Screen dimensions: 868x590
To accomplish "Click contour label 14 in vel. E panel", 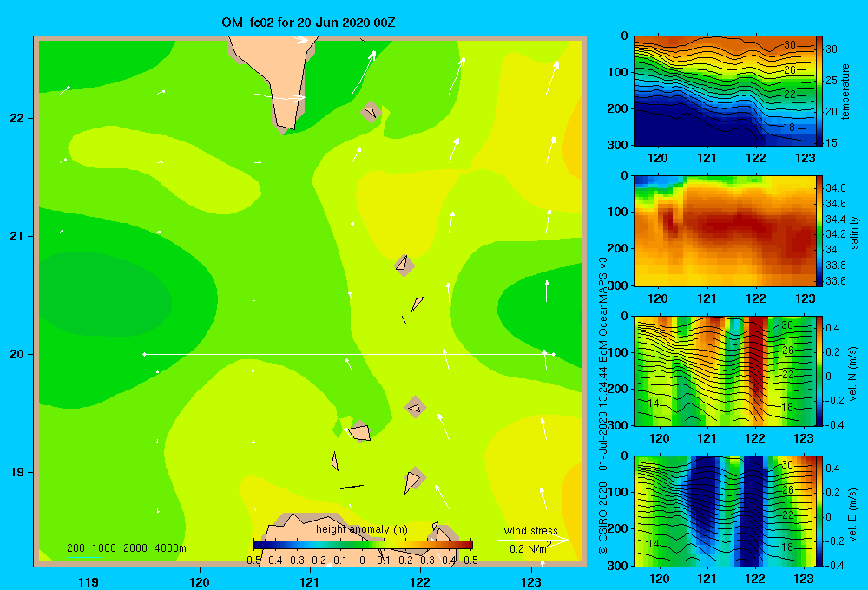I will pyautogui.click(x=654, y=543).
